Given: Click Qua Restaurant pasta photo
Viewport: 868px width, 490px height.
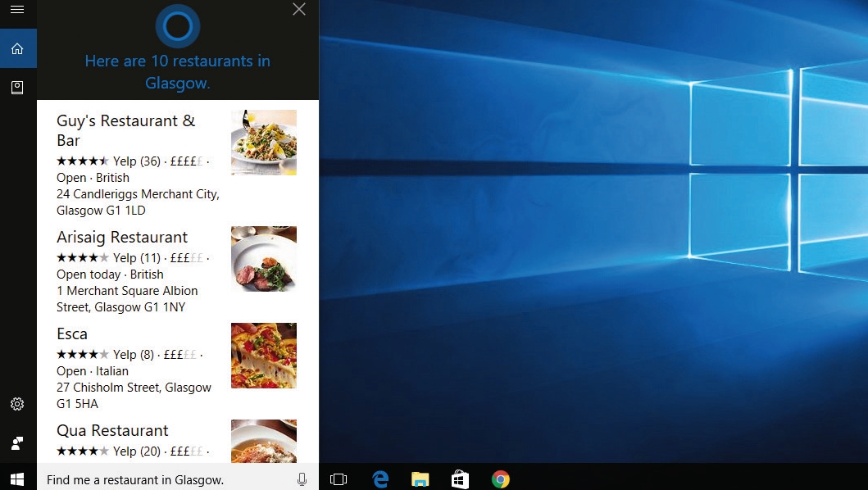Looking at the screenshot, I should click(x=263, y=441).
